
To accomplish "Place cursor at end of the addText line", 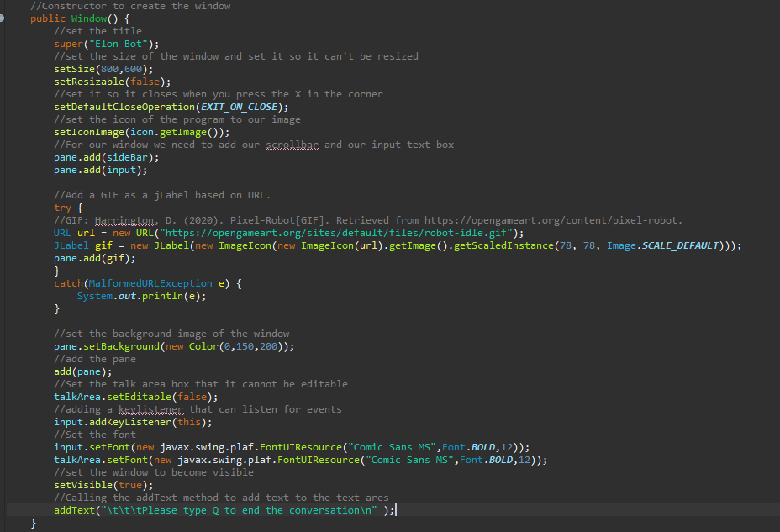I will click(x=394, y=509).
